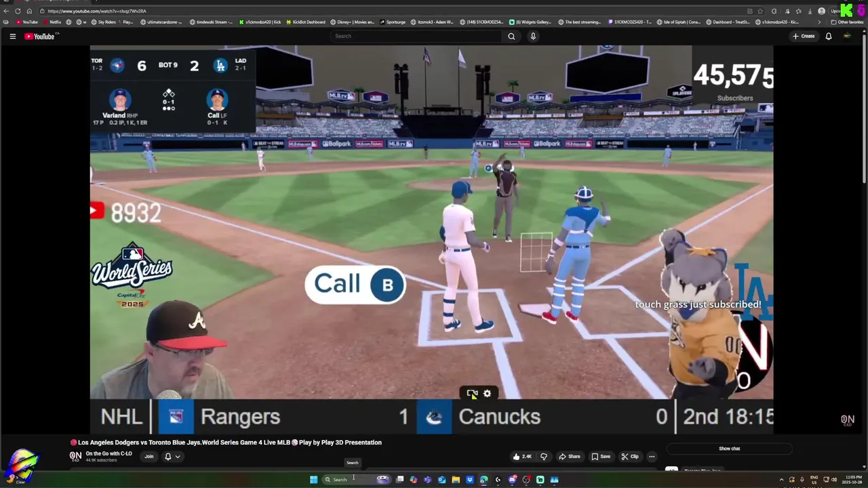Share the video with Share button

(x=570, y=456)
